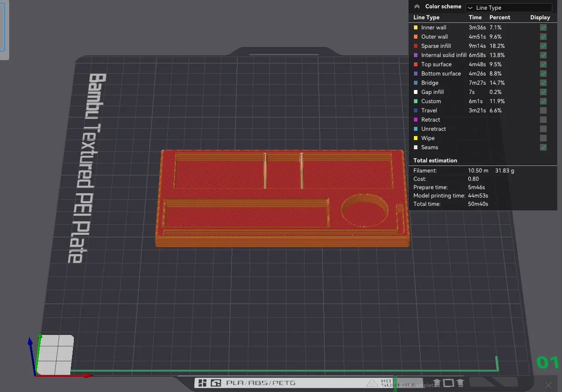Viewport: 562px width, 392px height.
Task: Click the 50m40s total time value
Action: tap(478, 204)
